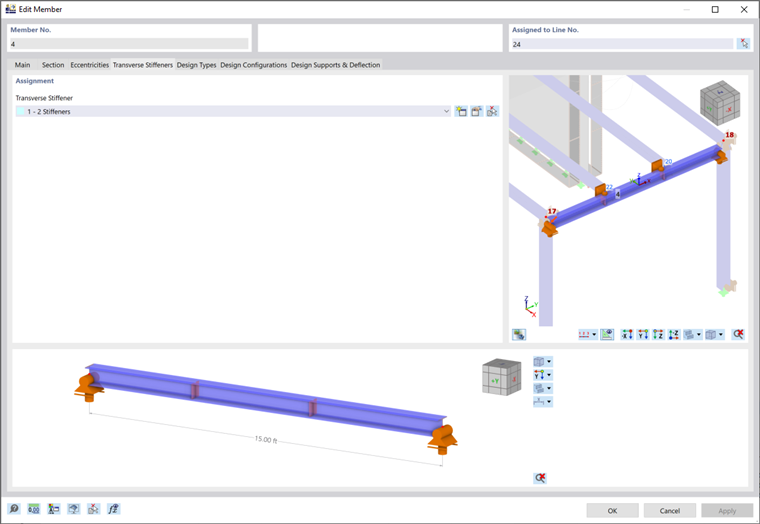Open the Design Configurations tab
This screenshot has width=760, height=524.
pyautogui.click(x=253, y=64)
